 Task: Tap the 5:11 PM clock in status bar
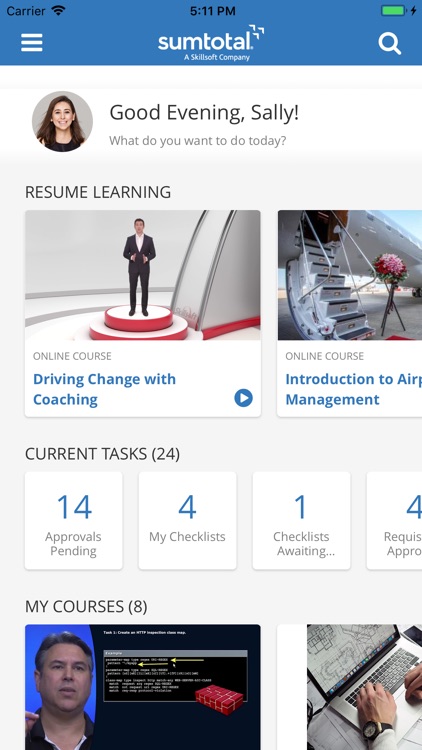click(x=212, y=11)
